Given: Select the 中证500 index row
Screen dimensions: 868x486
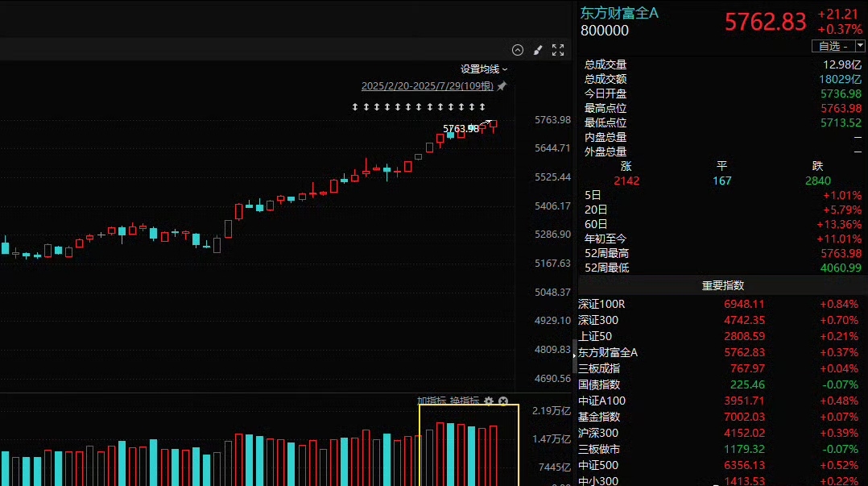Looking at the screenshot, I should point(723,466).
